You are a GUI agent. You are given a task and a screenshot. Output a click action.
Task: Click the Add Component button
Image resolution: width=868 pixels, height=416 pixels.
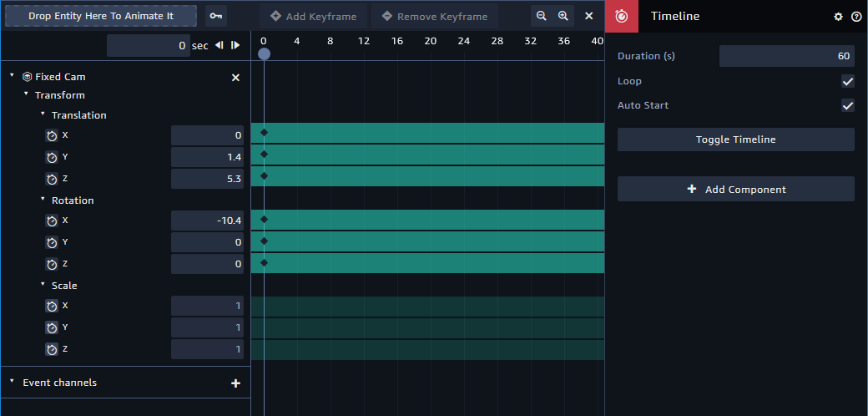[x=735, y=189]
